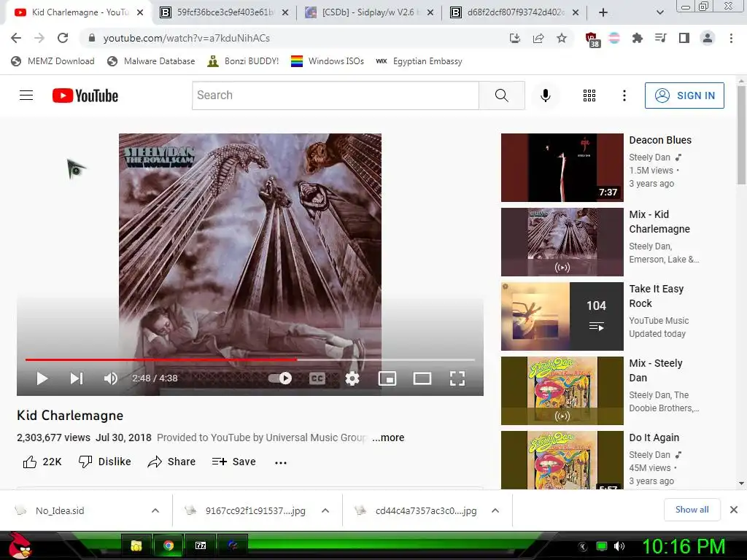Click the search magnifier button

coord(502,96)
